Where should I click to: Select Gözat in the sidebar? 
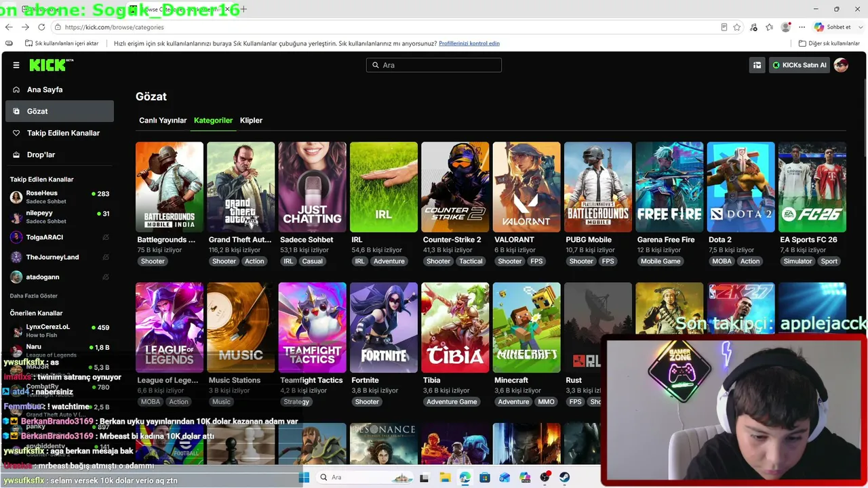tap(60, 111)
